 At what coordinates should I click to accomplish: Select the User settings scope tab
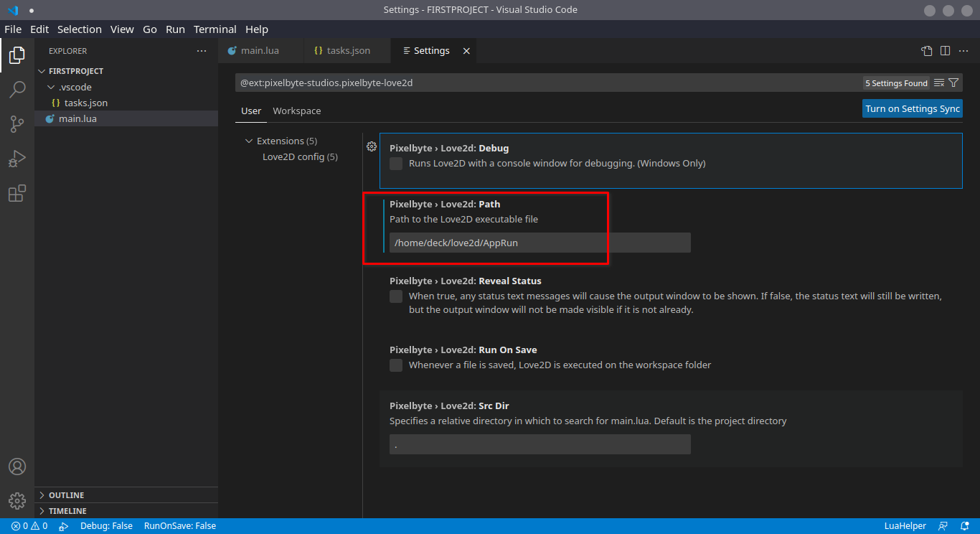pyautogui.click(x=251, y=111)
